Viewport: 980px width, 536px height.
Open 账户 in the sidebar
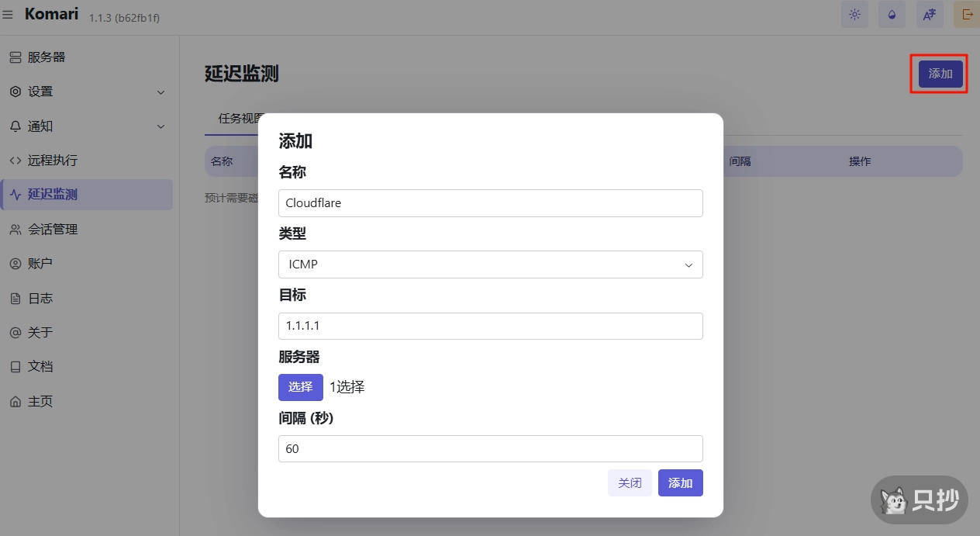point(41,263)
